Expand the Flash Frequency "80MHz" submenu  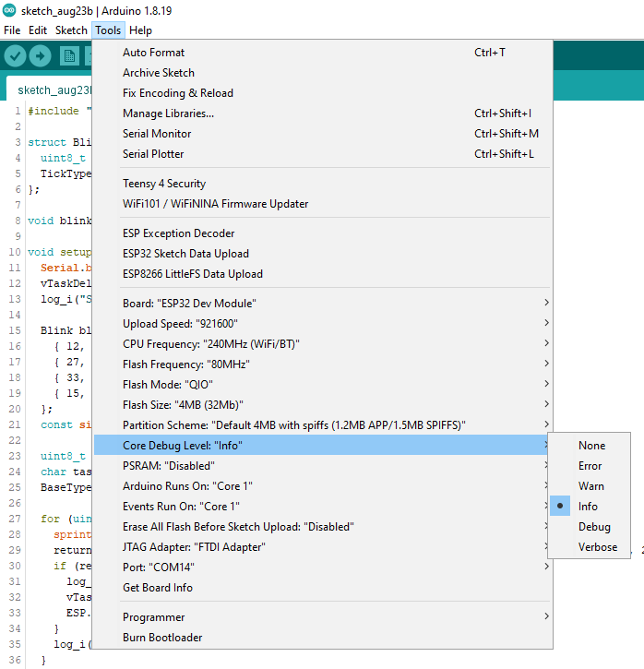[x=322, y=364]
